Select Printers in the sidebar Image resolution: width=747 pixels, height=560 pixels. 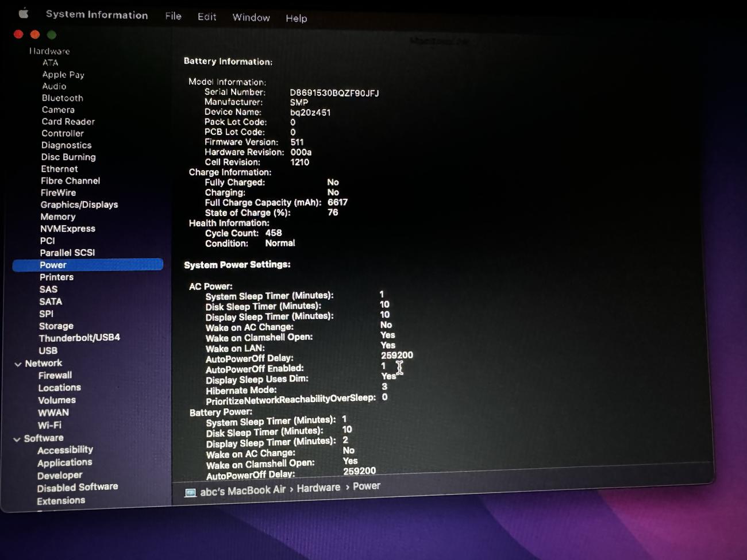click(56, 277)
